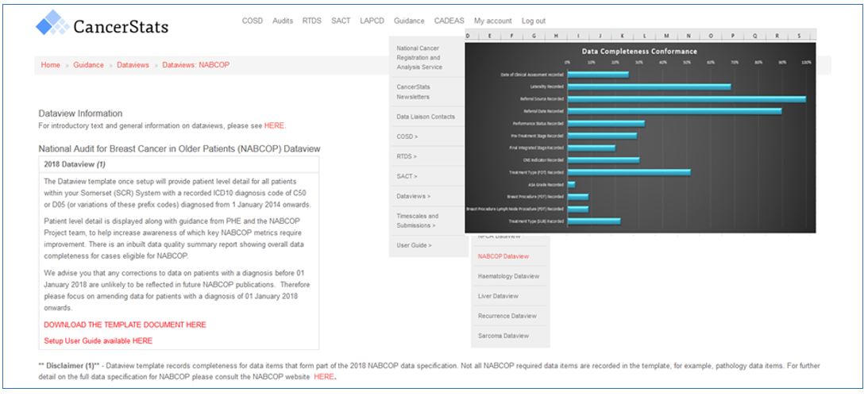868x396 pixels.
Task: Click the Guidance breadcrumb link
Action: [89, 65]
